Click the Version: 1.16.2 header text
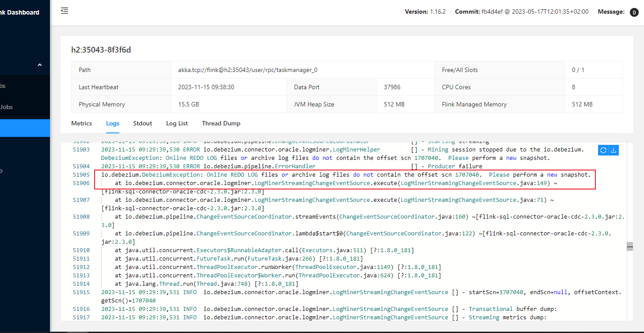 tap(425, 12)
